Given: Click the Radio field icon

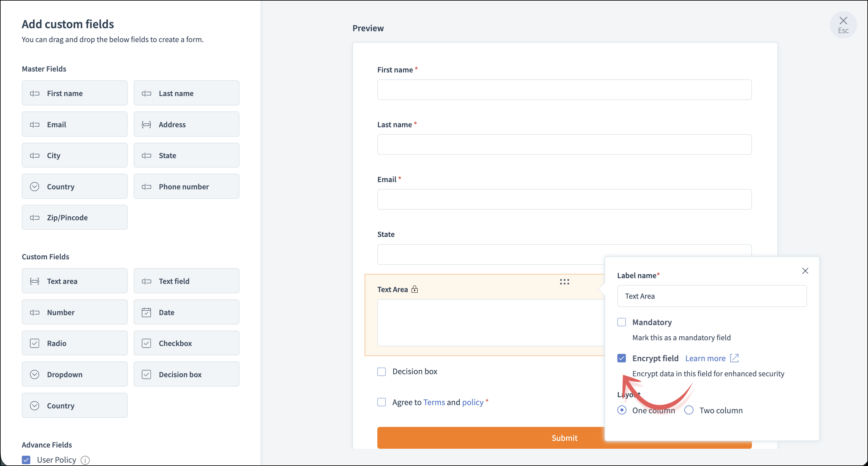Looking at the screenshot, I should [x=34, y=343].
